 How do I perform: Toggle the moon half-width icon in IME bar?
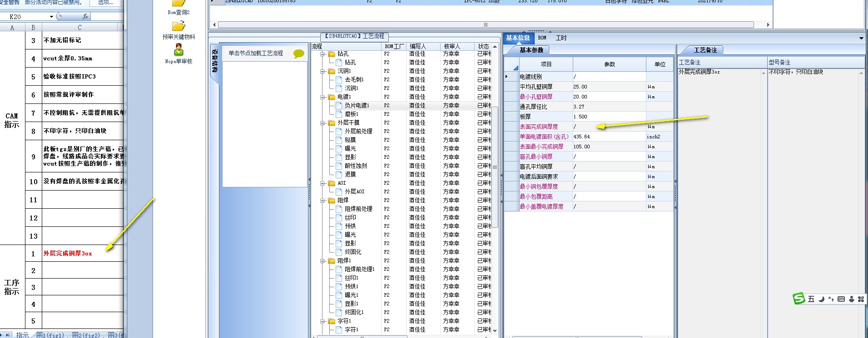[x=822, y=299]
